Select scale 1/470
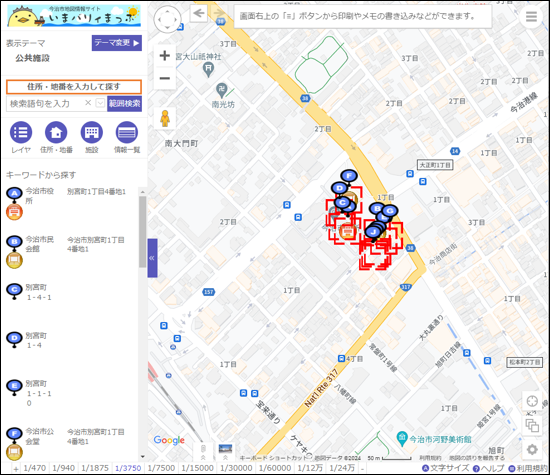The image size is (550, 475). pos(34,468)
